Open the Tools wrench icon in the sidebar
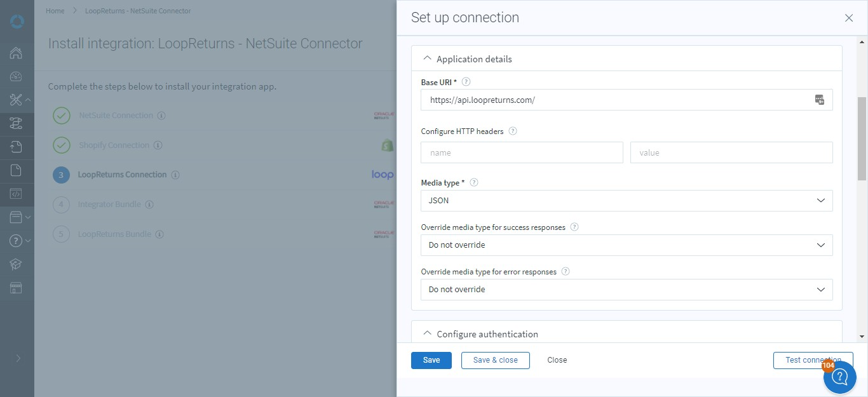The height and width of the screenshot is (397, 868). [16, 100]
